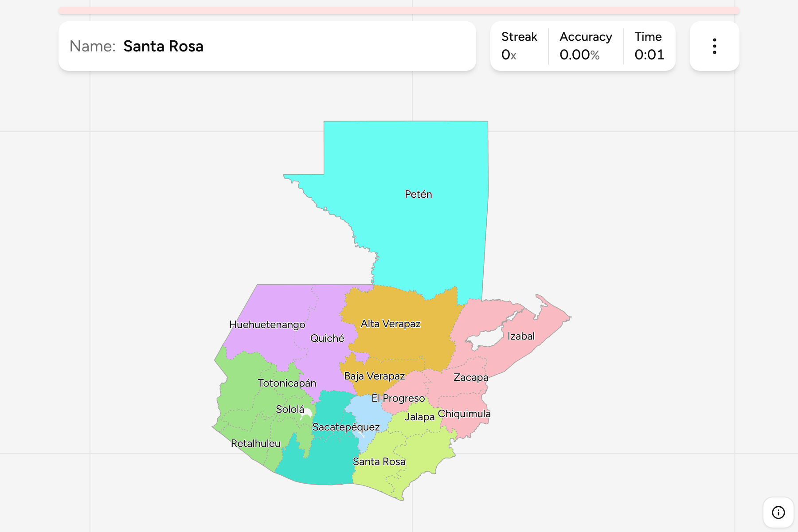Click the Sacatepéquez label
Screen dimensions: 798x532
(x=346, y=427)
